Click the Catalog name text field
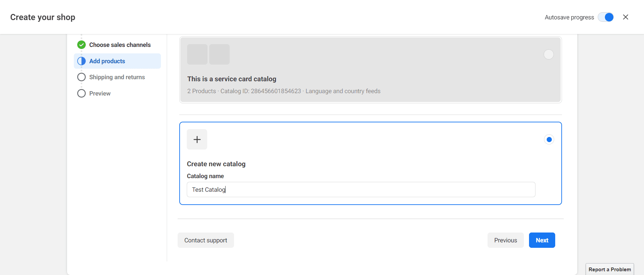This screenshot has width=644, height=275. (x=361, y=190)
